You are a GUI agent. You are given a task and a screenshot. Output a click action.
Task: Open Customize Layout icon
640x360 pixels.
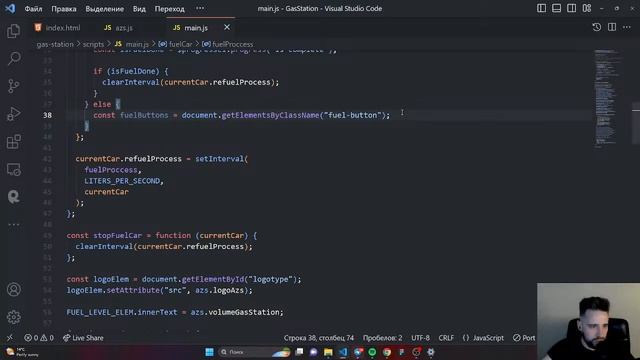[587, 8]
